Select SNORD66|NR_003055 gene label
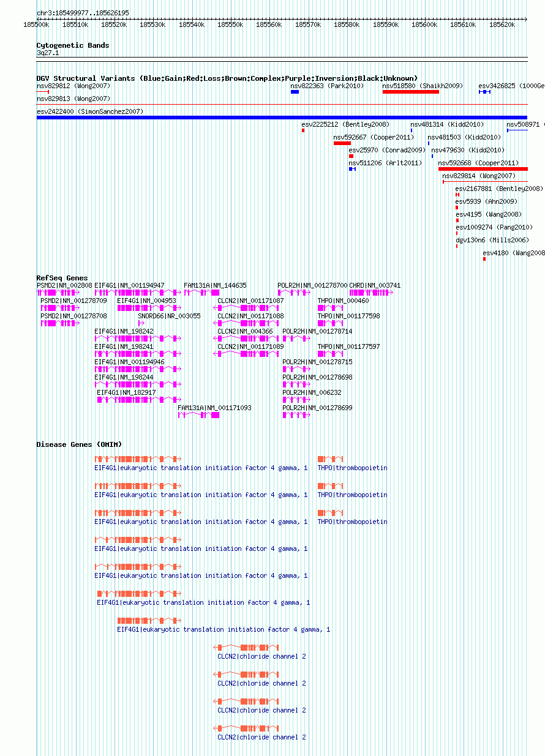The height and width of the screenshot is (756, 545). 169,316
